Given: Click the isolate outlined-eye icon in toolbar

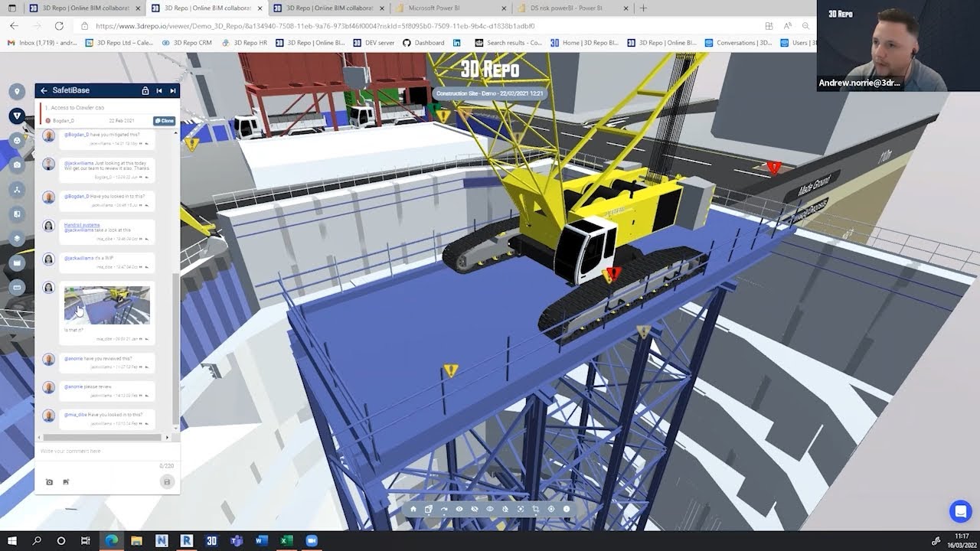Looking at the screenshot, I should coord(490,509).
